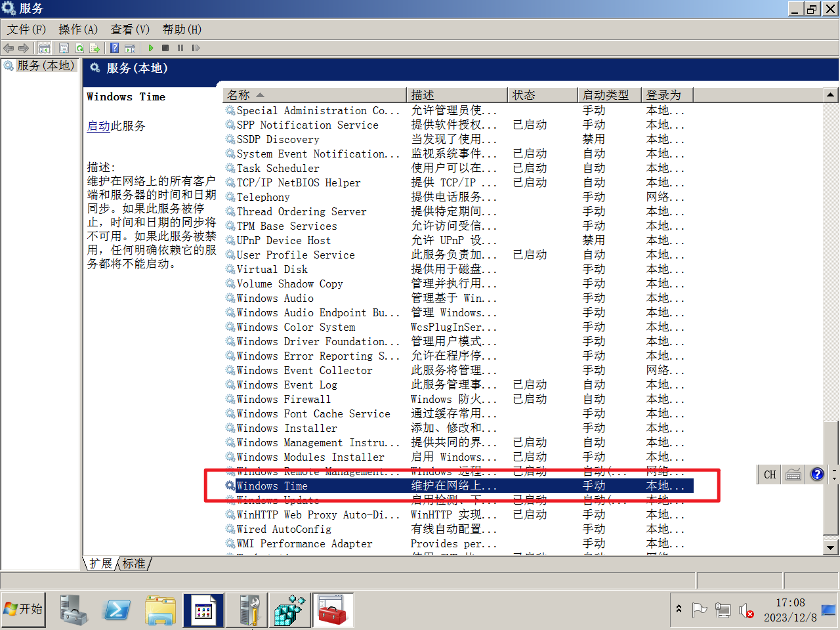Image resolution: width=840 pixels, height=630 pixels.
Task: Open Server Manager from the taskbar
Action: [74, 610]
